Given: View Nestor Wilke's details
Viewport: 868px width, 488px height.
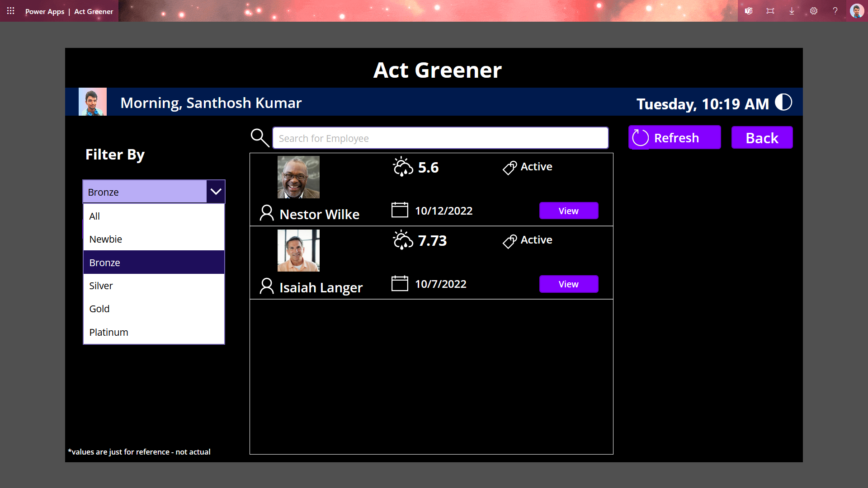Looking at the screenshot, I should click(x=568, y=211).
